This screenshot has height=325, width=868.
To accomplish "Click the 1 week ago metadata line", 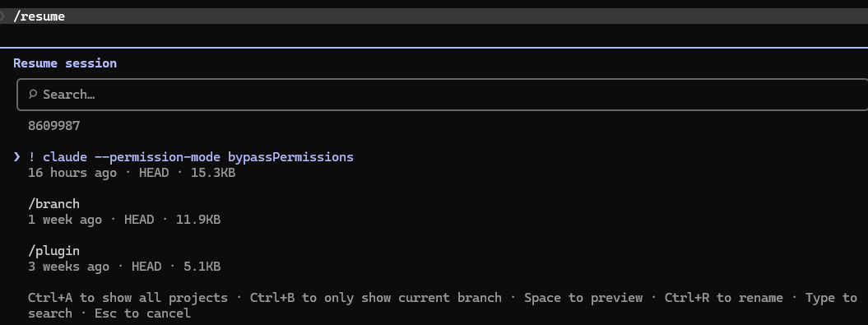I will (x=124, y=220).
